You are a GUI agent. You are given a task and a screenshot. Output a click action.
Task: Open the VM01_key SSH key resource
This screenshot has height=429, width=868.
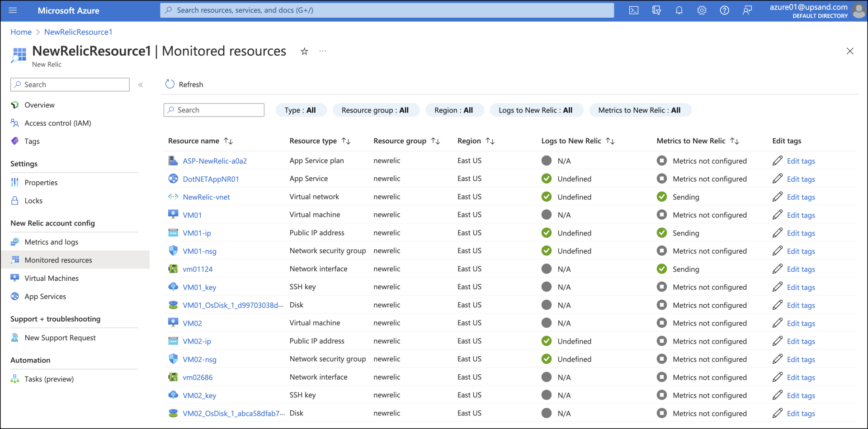[199, 287]
